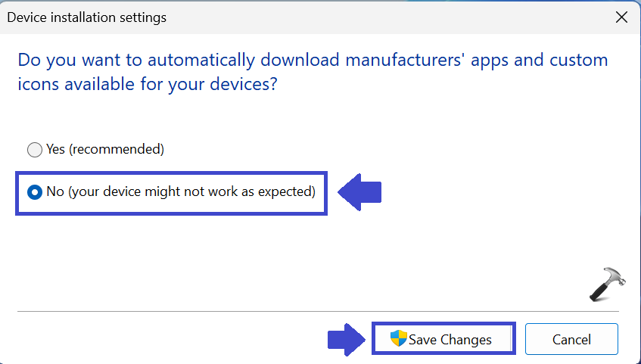Click the "Device installation settings" window title
Screen dimensions: 641x364
tap(87, 17)
